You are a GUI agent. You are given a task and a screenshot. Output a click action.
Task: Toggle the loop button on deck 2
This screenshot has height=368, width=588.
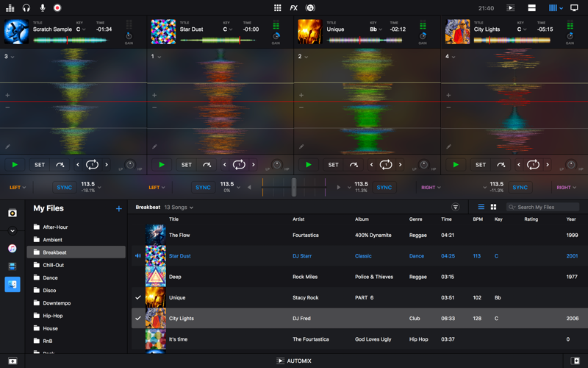[386, 164]
